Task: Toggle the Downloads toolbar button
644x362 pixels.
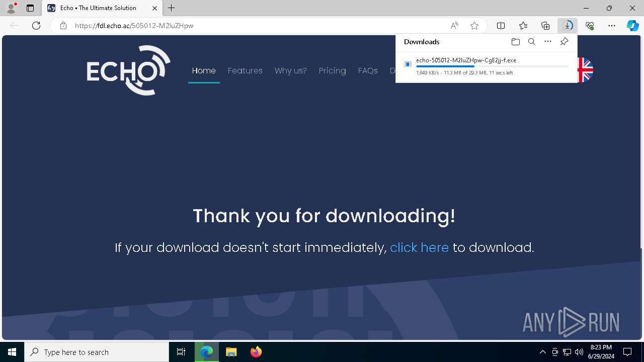Action: tap(568, 26)
